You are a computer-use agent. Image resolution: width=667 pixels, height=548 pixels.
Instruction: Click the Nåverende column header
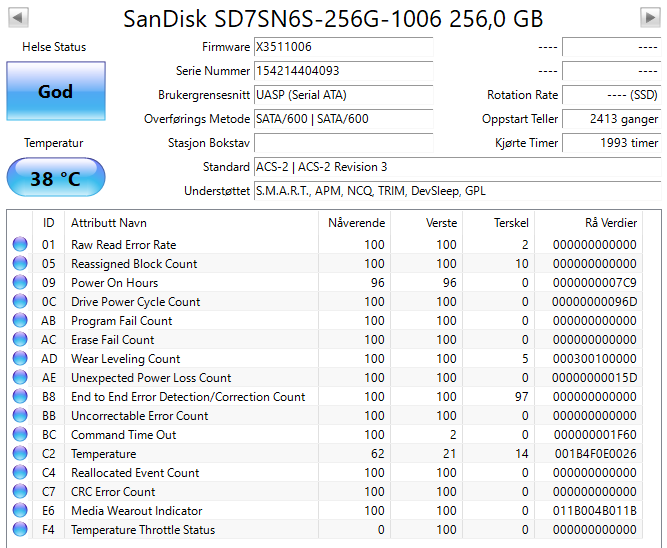pyautogui.click(x=356, y=223)
